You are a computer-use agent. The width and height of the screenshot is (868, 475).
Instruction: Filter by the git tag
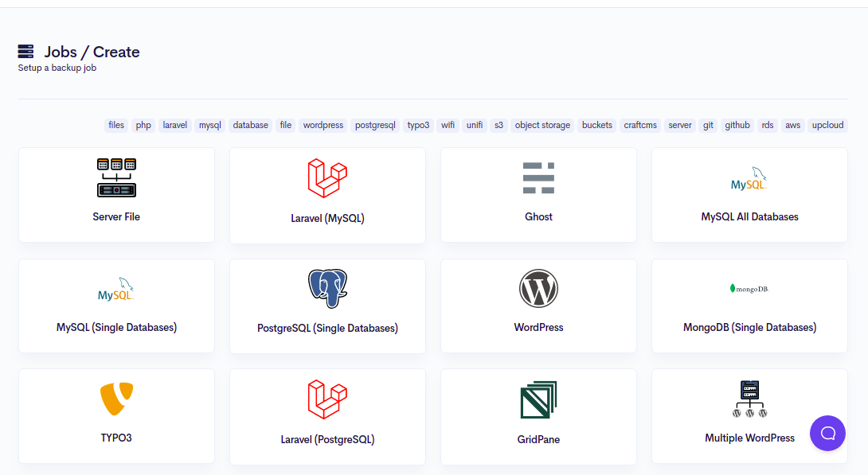[x=708, y=125]
